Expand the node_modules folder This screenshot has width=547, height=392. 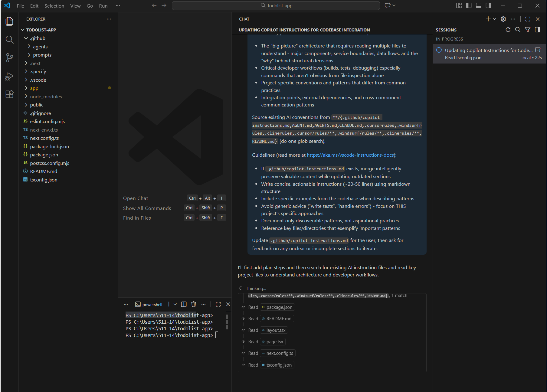pos(68,96)
